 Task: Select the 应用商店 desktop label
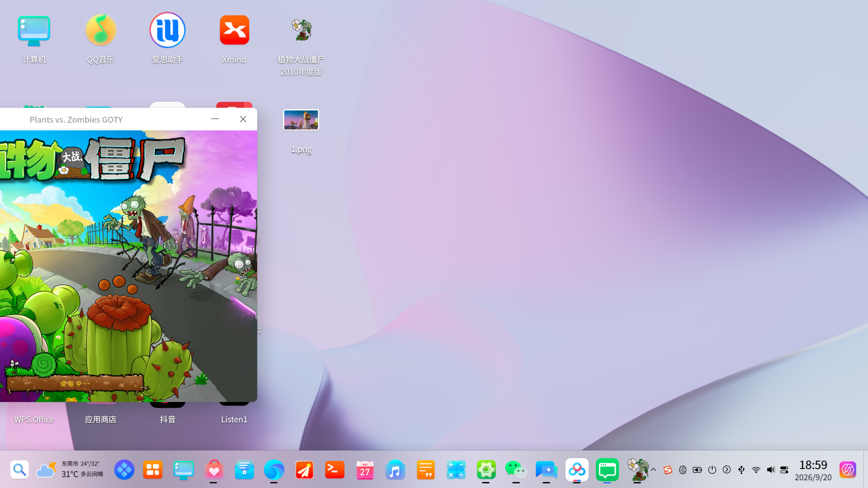coord(101,420)
